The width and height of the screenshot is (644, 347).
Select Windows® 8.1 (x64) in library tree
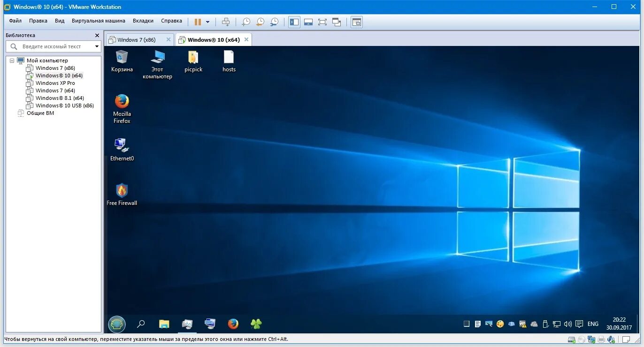pyautogui.click(x=60, y=98)
